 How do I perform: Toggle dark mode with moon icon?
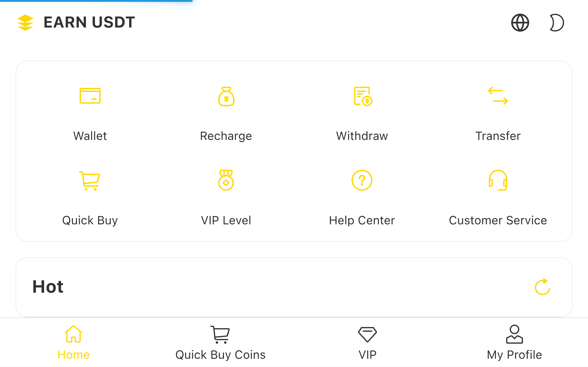(x=556, y=22)
